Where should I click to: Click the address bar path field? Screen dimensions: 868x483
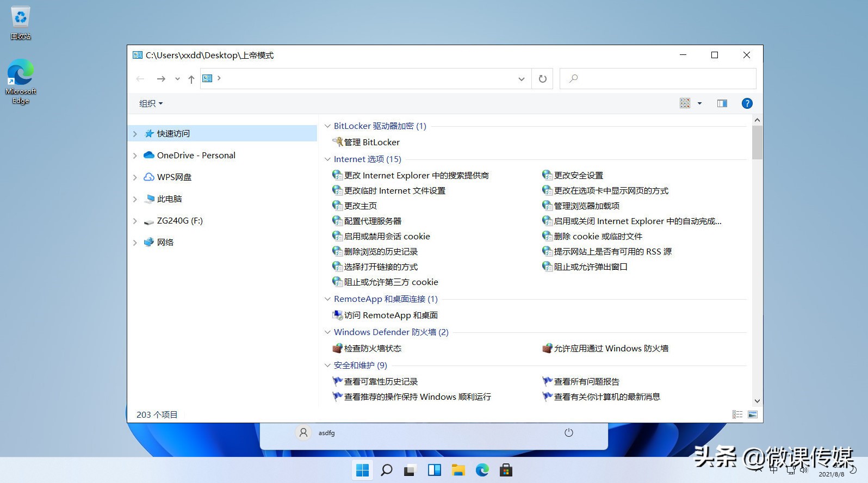coord(367,79)
